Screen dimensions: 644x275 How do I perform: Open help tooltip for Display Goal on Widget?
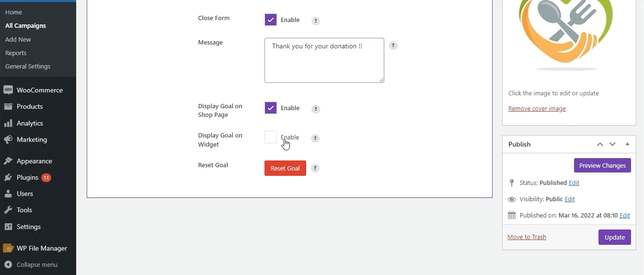point(315,138)
